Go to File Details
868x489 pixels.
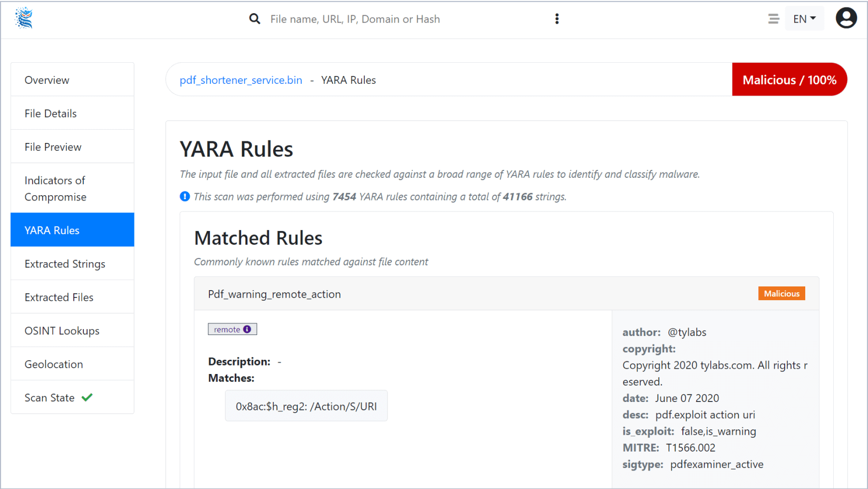pos(72,113)
